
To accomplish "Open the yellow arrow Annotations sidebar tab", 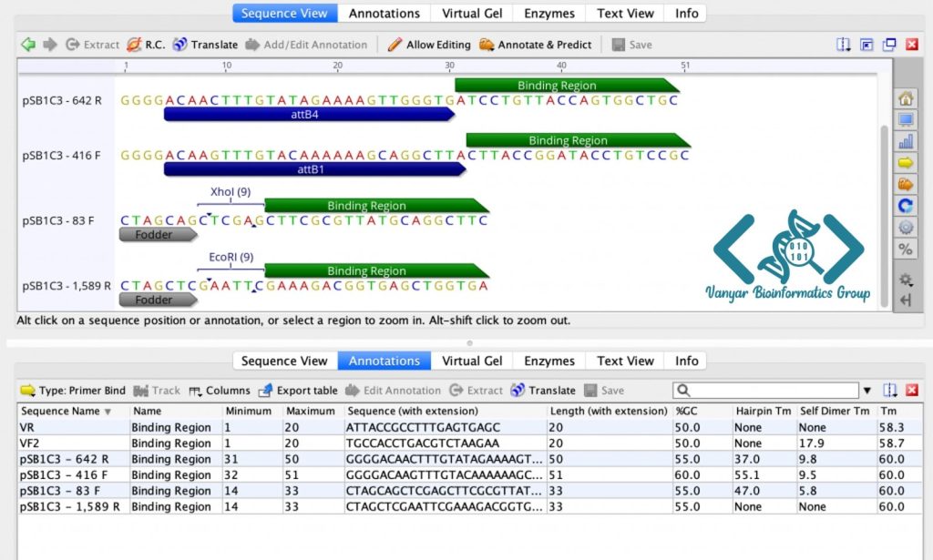I will pyautogui.click(x=906, y=162).
